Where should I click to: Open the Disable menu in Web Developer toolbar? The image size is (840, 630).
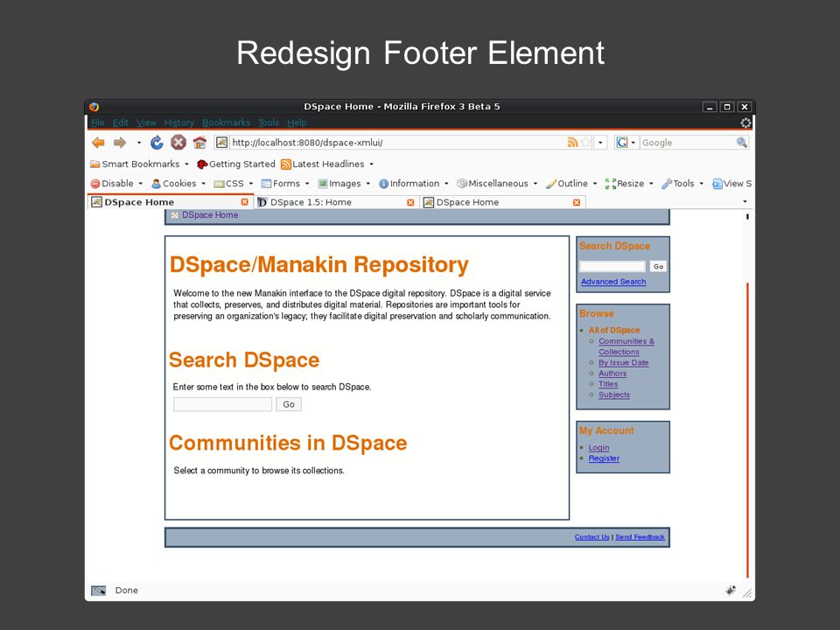tap(116, 183)
